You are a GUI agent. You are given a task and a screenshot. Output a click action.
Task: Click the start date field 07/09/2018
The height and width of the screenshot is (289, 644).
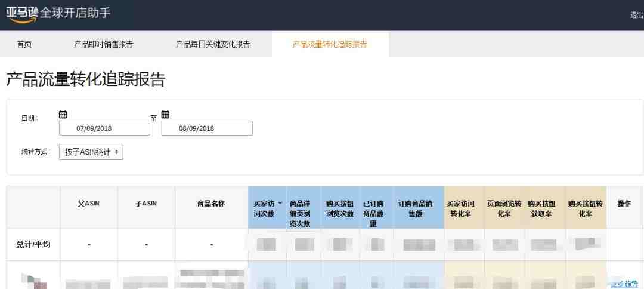click(104, 128)
